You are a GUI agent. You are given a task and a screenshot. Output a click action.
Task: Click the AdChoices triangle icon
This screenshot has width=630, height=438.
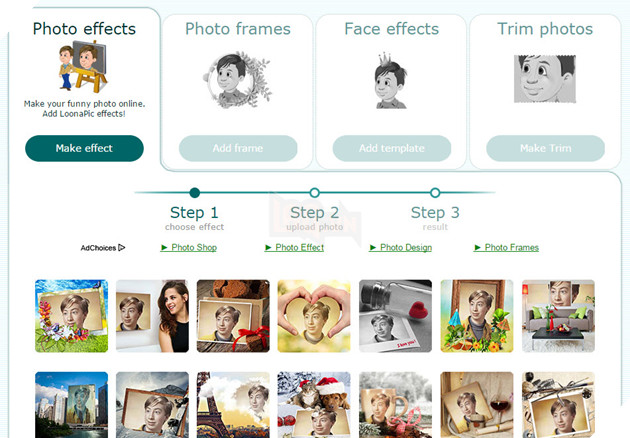(x=122, y=247)
